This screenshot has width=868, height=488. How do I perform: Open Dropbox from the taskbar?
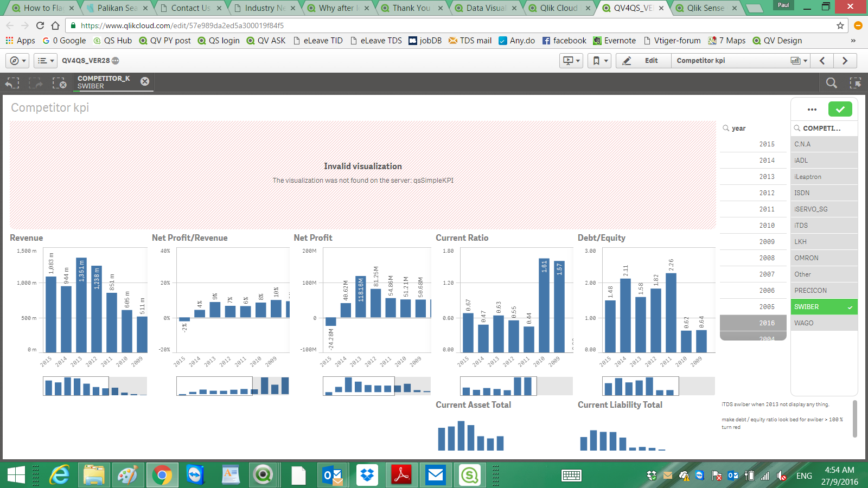[367, 476]
